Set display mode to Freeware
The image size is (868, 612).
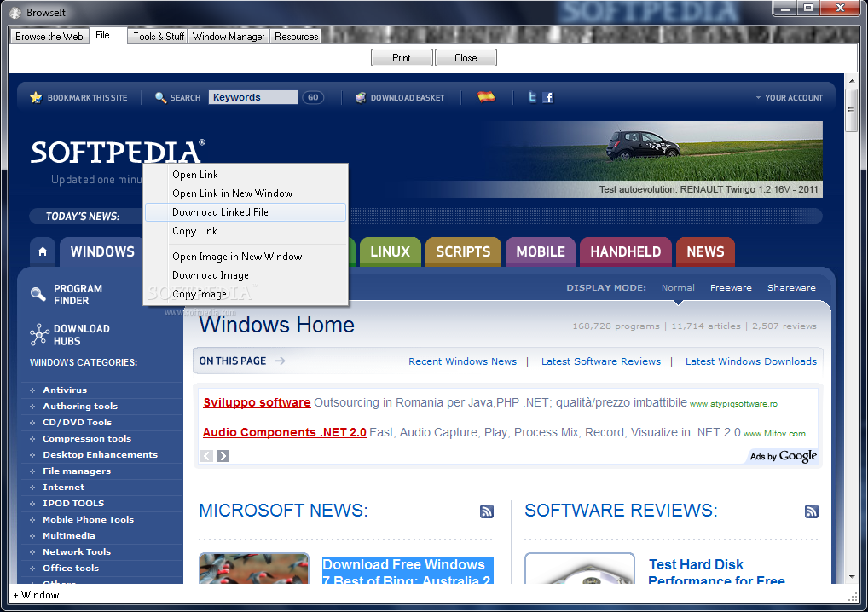(731, 288)
